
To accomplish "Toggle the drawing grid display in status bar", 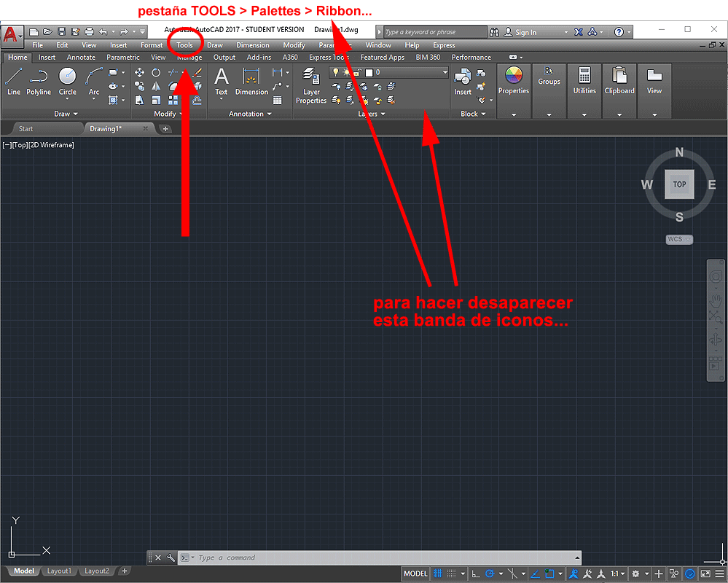I will pos(438,574).
